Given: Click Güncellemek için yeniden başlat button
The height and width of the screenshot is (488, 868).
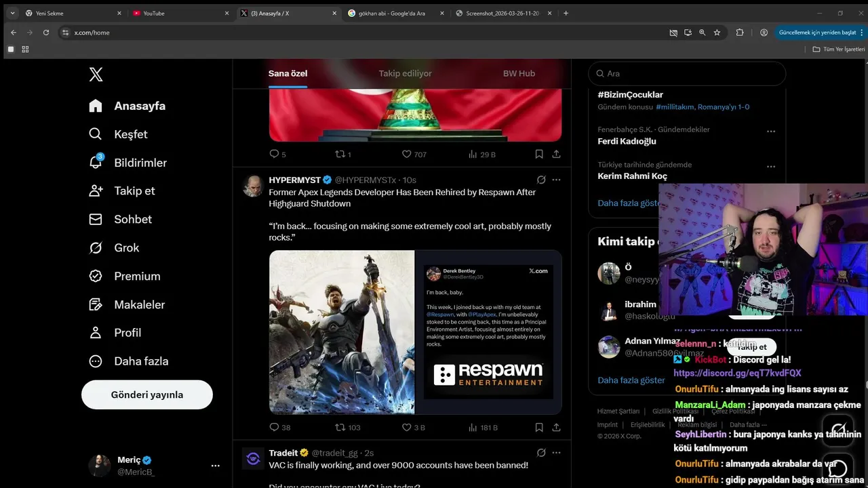Looking at the screenshot, I should 820,33.
